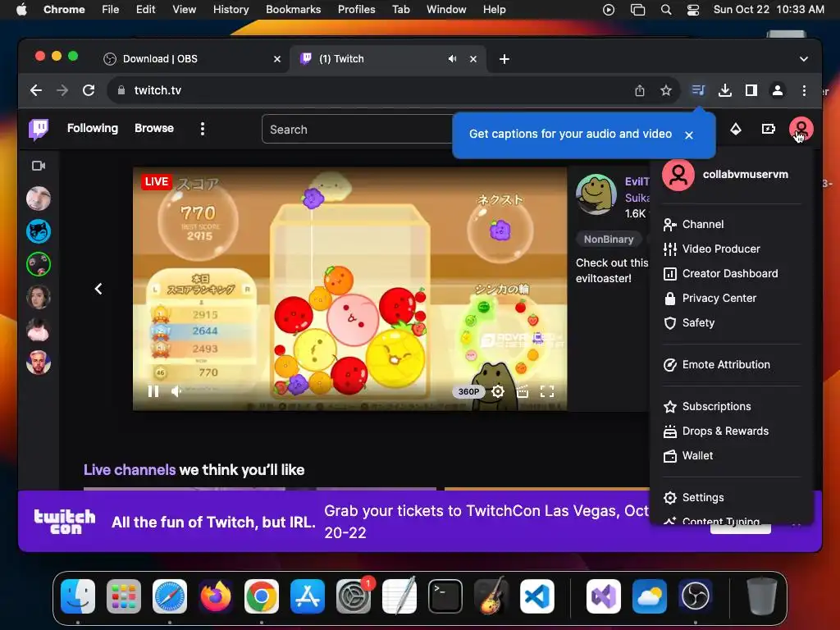Mute the Twitch tab audio icon
Viewport: 840px width, 630px height.
click(x=452, y=59)
